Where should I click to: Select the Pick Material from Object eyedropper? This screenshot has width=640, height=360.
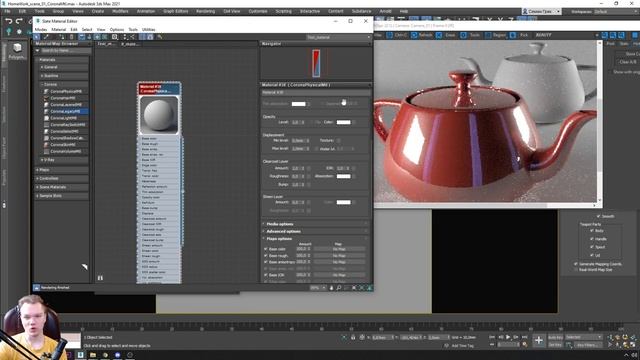[x=46, y=37]
